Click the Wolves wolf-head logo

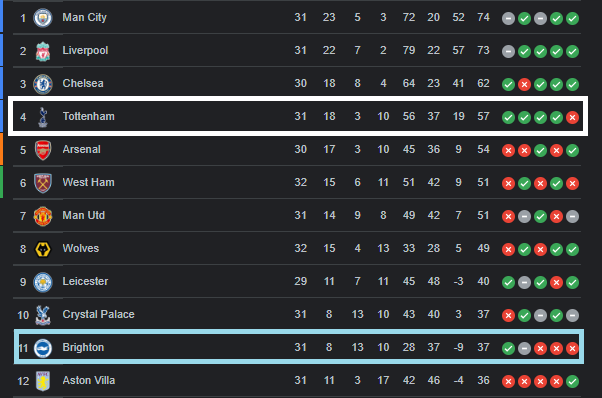pyautogui.click(x=43, y=249)
